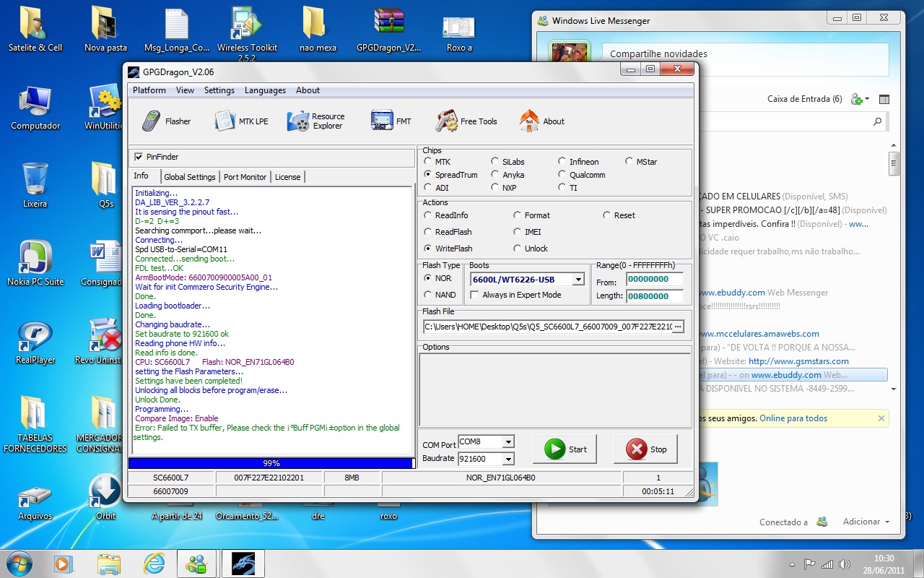The image size is (924, 578).
Task: Select the GPGDragon archive on desktop
Action: point(388,30)
